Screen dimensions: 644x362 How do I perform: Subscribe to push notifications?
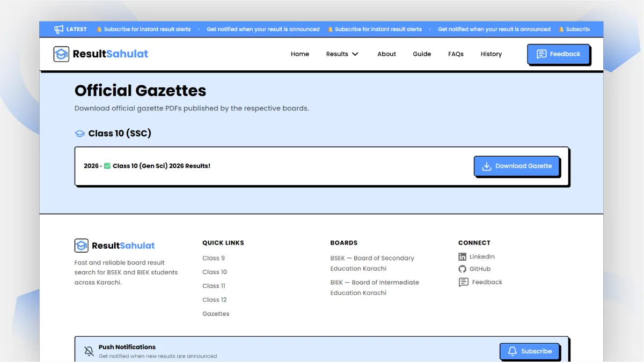(530, 351)
